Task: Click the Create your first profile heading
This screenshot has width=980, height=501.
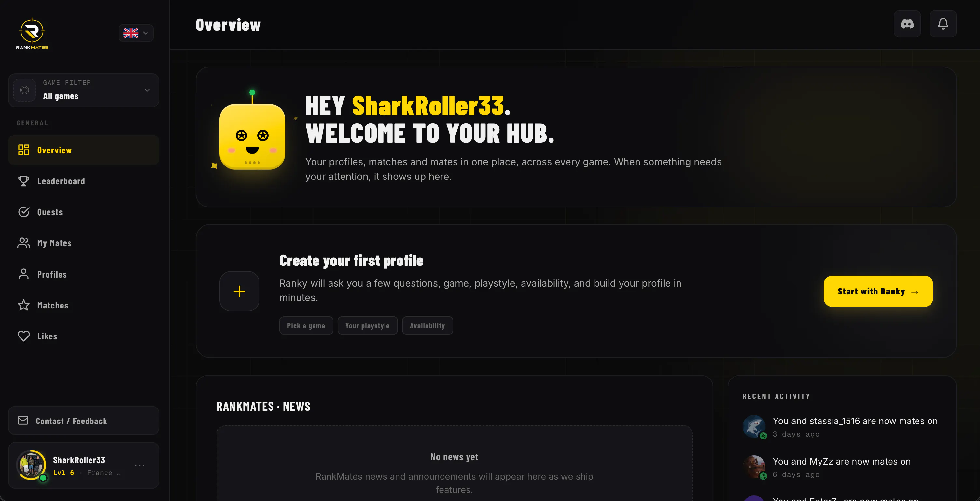Action: tap(351, 261)
